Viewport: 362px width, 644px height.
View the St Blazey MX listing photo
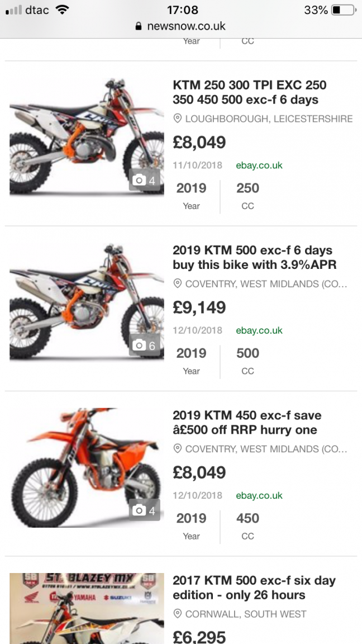(87, 608)
